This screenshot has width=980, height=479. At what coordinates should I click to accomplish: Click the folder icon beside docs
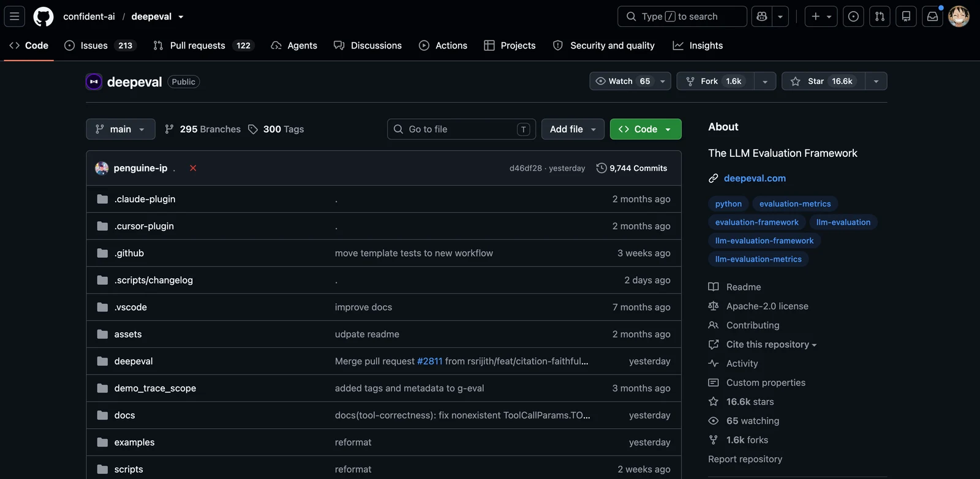point(102,415)
